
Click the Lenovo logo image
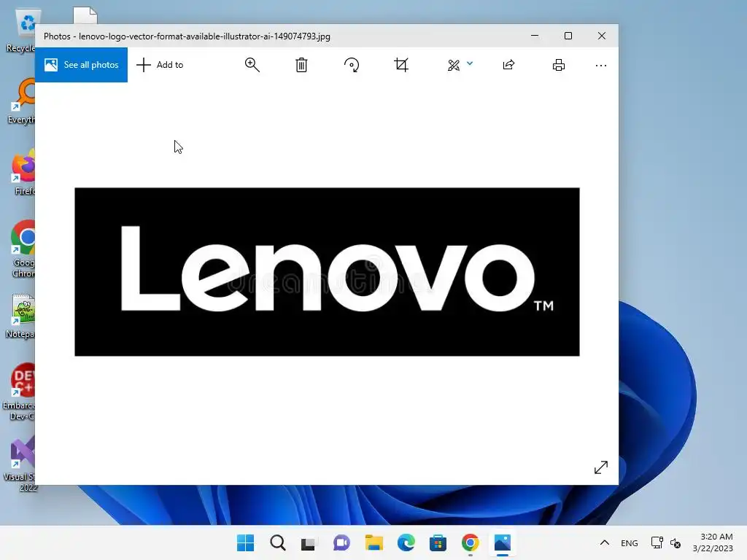pyautogui.click(x=327, y=272)
